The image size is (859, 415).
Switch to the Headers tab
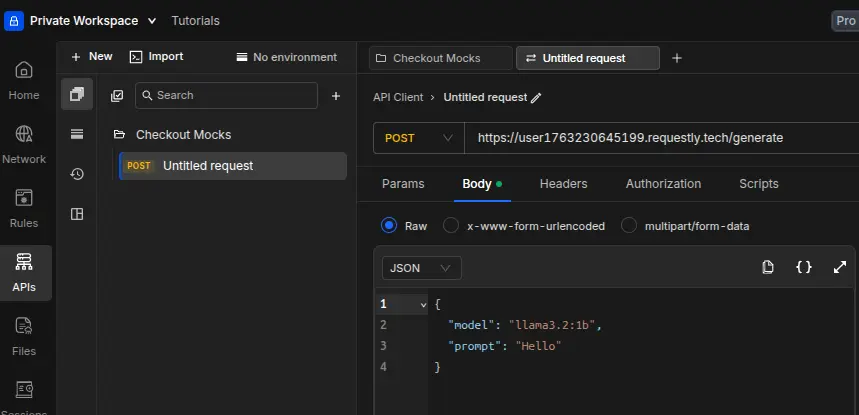563,184
